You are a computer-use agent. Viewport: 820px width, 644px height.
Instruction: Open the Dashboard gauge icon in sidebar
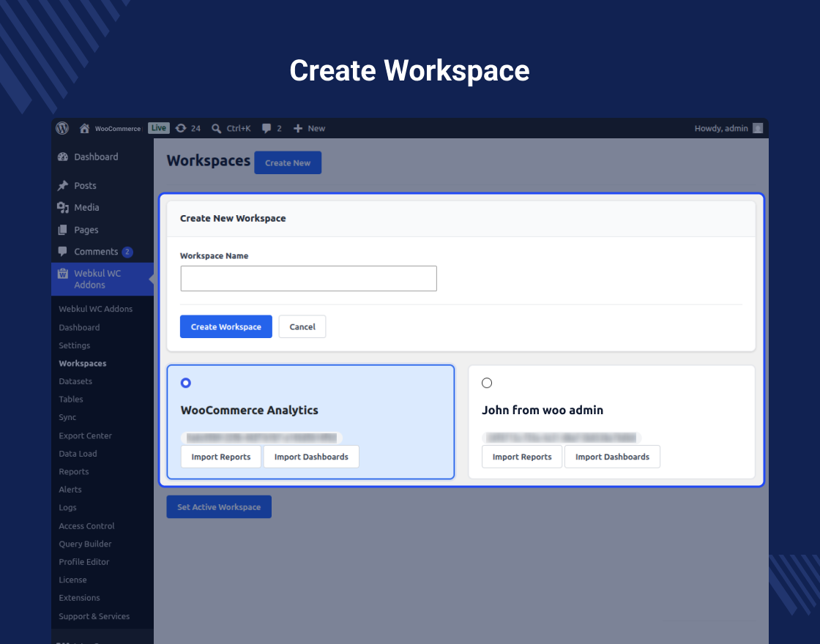[x=63, y=157]
